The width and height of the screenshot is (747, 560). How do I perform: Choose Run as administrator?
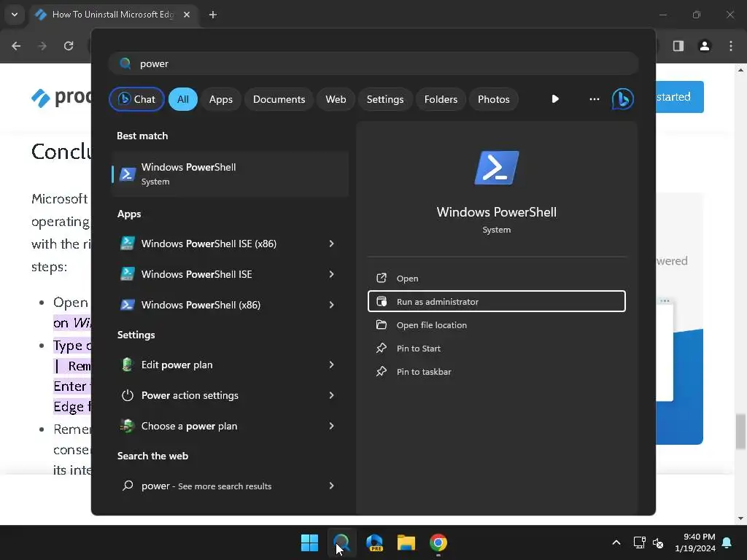point(496,301)
